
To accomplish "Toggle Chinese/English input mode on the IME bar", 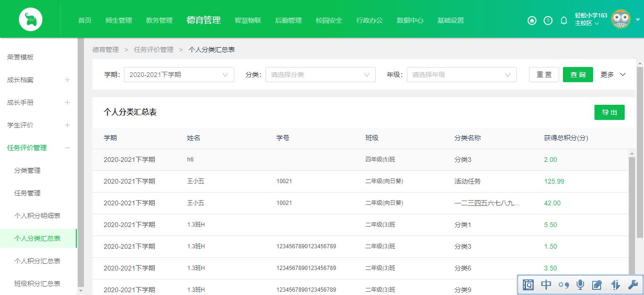I will point(545,285).
